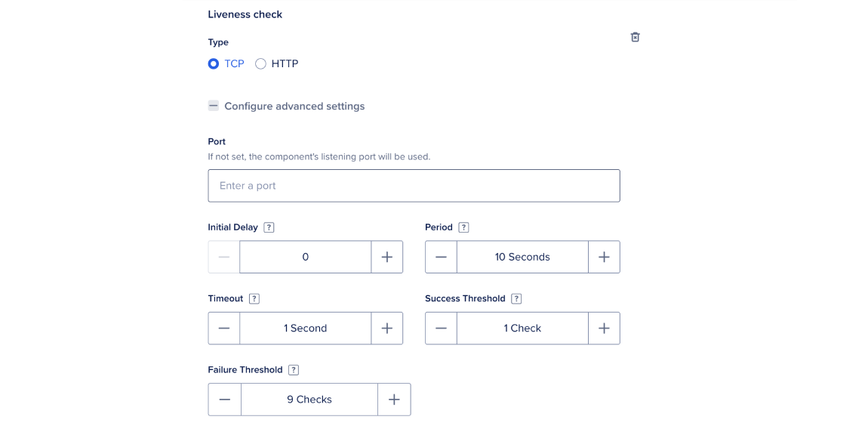Select TCP check type
The width and height of the screenshot is (868, 432).
point(214,64)
